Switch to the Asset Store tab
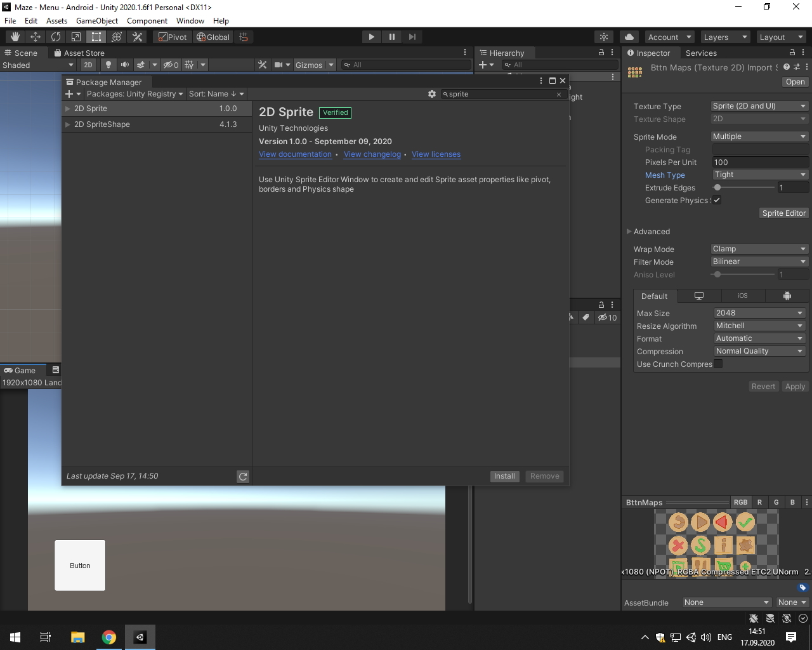 pyautogui.click(x=79, y=53)
